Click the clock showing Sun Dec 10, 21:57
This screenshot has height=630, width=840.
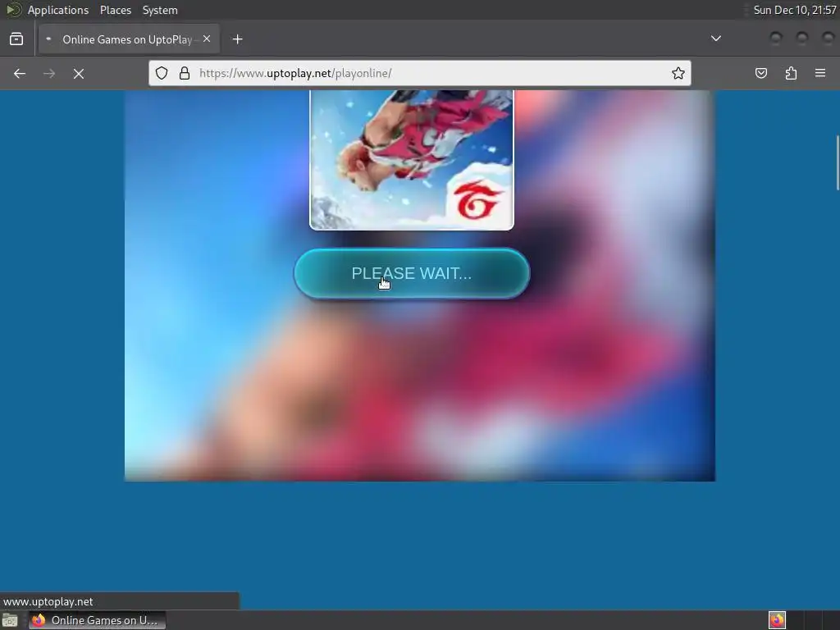coord(794,10)
